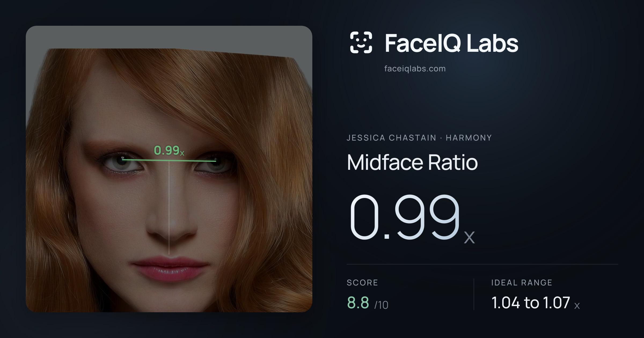Click the '/10' score denominator
The height and width of the screenshot is (338, 644).
click(x=381, y=305)
